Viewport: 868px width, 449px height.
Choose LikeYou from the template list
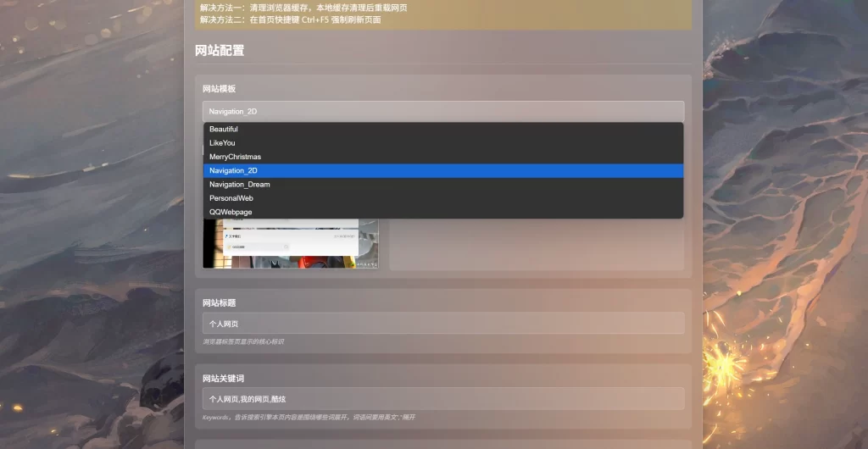click(x=222, y=143)
